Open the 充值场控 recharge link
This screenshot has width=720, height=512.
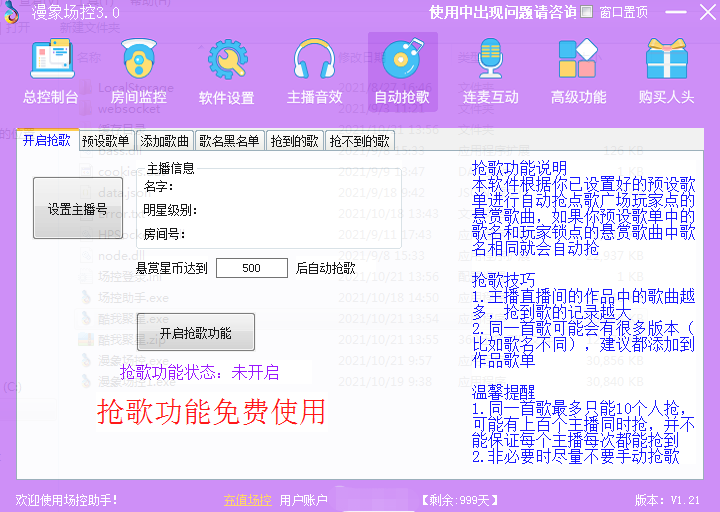click(x=248, y=500)
